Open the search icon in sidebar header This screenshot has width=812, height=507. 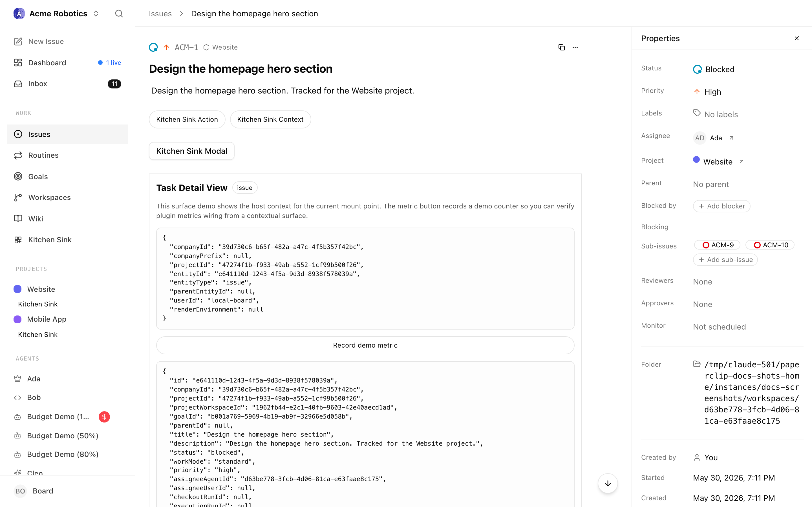119,14
